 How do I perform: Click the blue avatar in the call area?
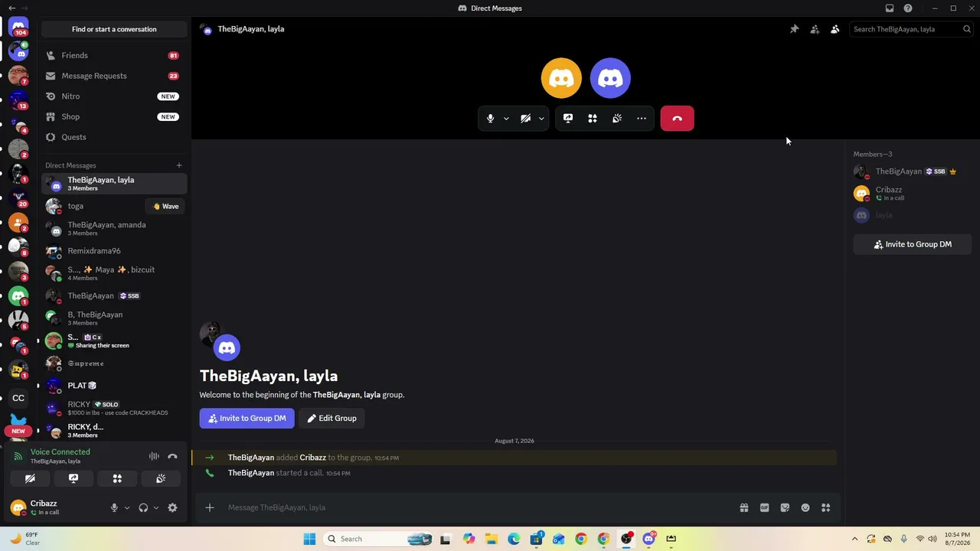[610, 78]
